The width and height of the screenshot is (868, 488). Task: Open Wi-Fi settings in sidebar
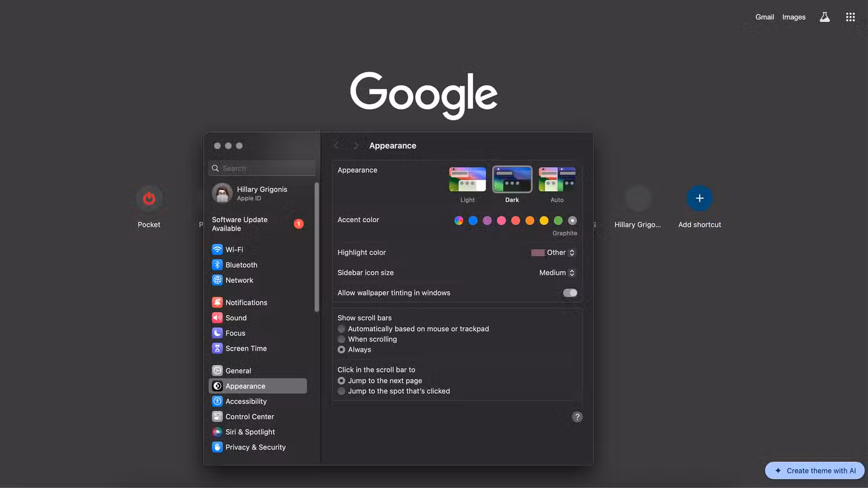pos(234,250)
